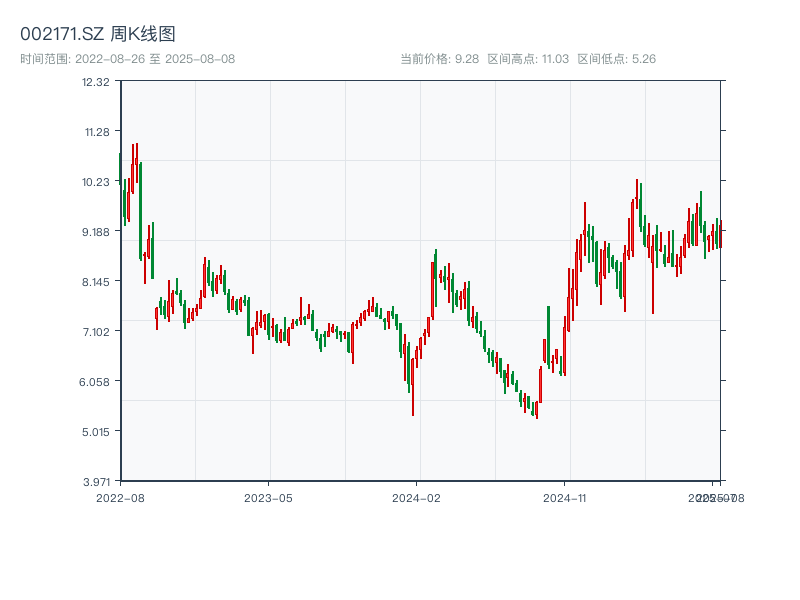Click the 当前价格 9.28 label
The image size is (800, 600).
439,59
